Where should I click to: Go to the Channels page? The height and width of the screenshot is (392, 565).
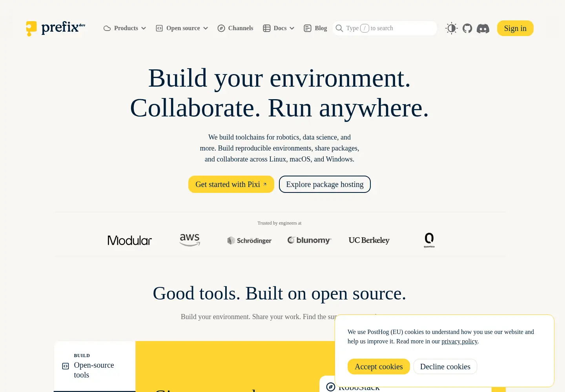click(x=235, y=28)
